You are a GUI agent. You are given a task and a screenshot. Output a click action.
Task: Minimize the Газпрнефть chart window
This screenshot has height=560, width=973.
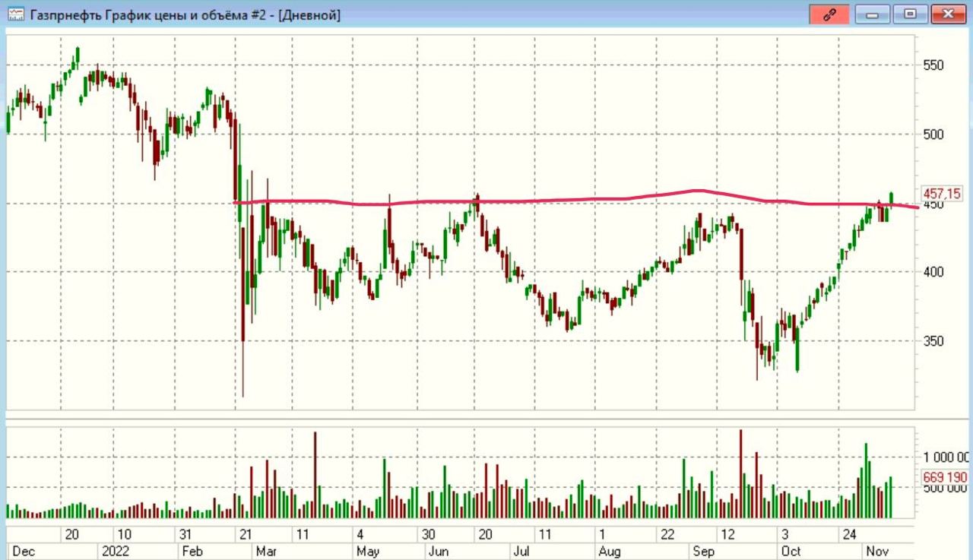pyautogui.click(x=872, y=14)
